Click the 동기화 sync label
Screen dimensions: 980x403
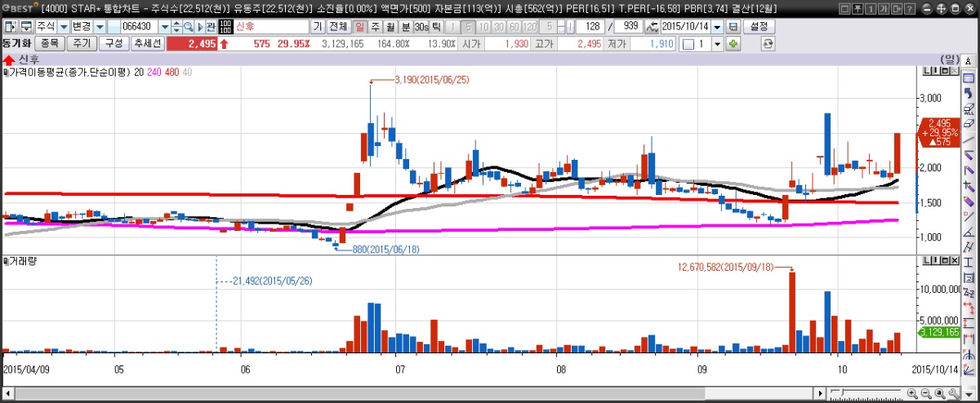point(16,43)
